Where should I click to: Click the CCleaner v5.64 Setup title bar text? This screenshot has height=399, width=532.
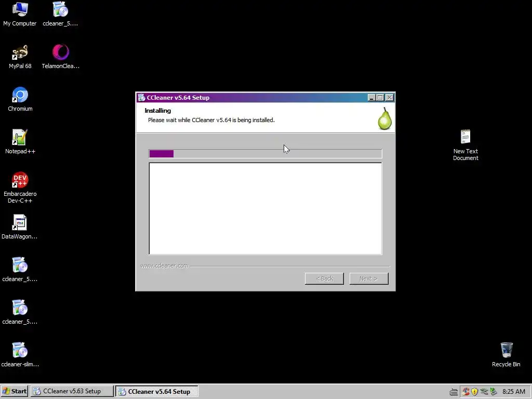point(178,98)
